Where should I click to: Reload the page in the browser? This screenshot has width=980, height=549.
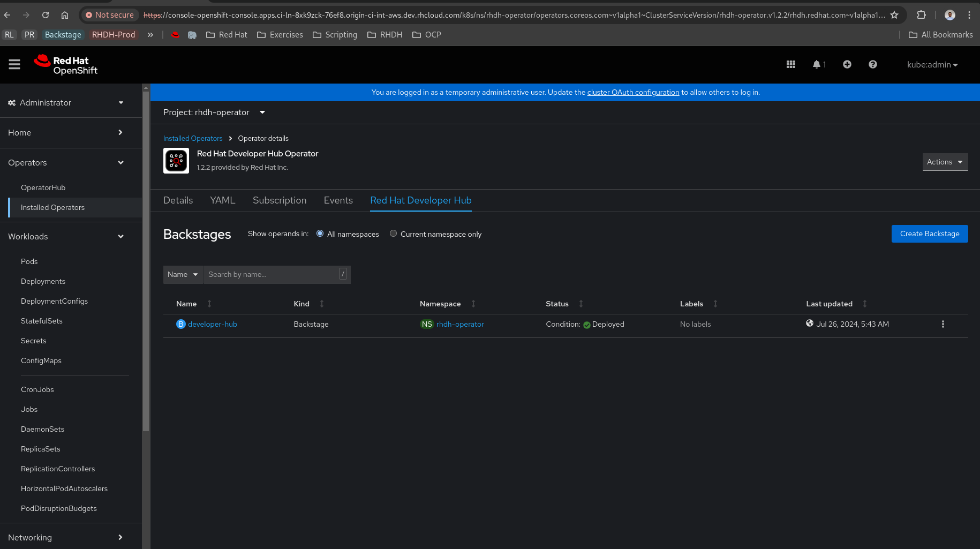[46, 15]
